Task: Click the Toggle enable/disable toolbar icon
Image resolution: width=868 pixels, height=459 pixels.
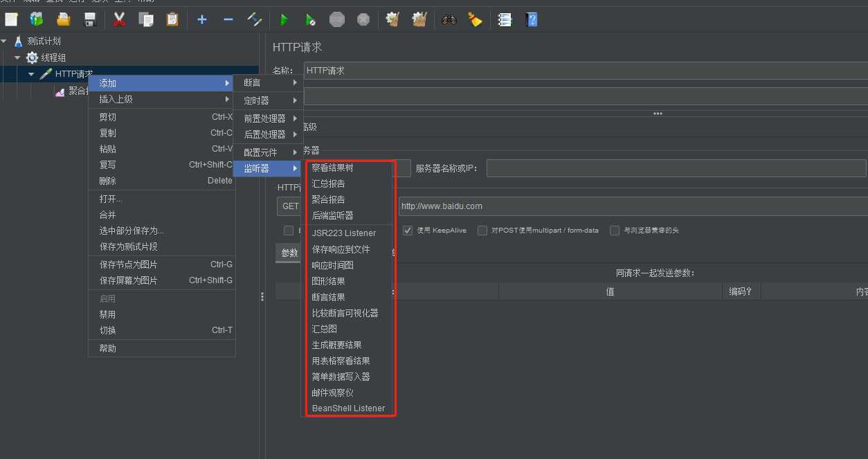Action: [x=254, y=19]
